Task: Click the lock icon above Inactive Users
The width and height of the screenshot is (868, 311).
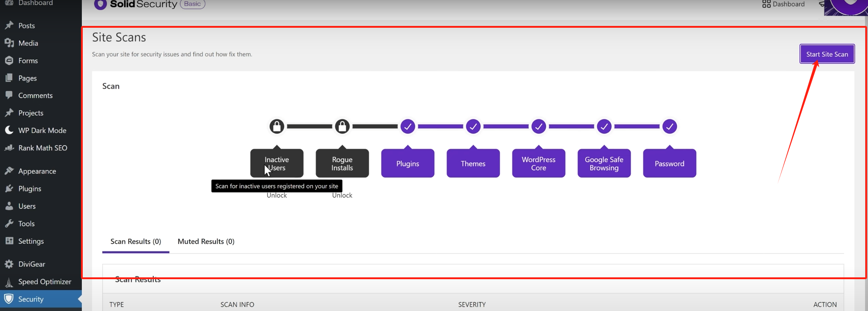Action: click(x=277, y=126)
